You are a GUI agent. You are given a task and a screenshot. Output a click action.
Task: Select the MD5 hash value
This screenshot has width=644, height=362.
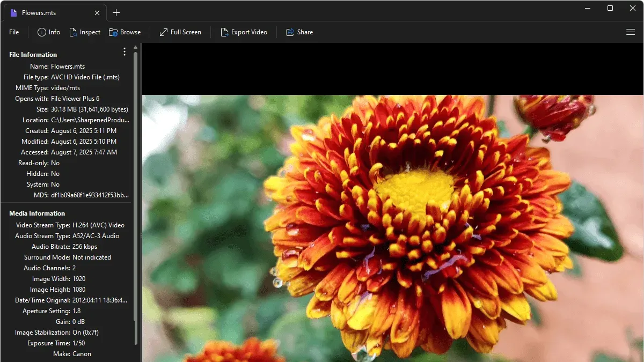(90, 195)
